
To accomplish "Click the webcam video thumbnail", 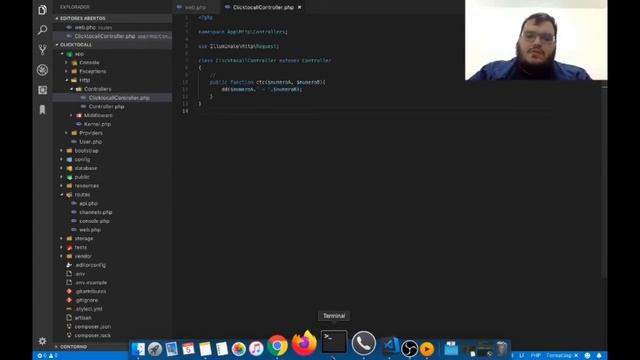I will click(536, 40).
